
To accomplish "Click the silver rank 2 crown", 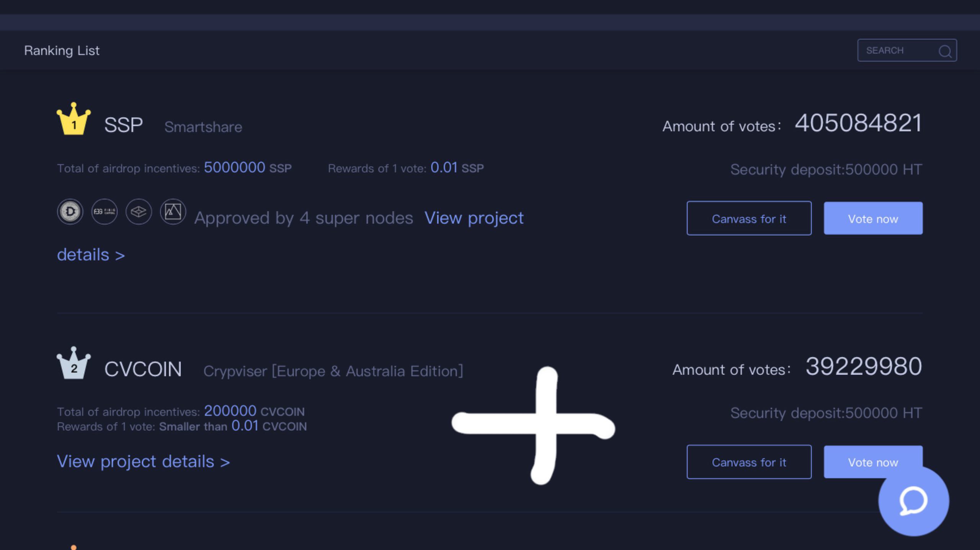I will click(73, 363).
